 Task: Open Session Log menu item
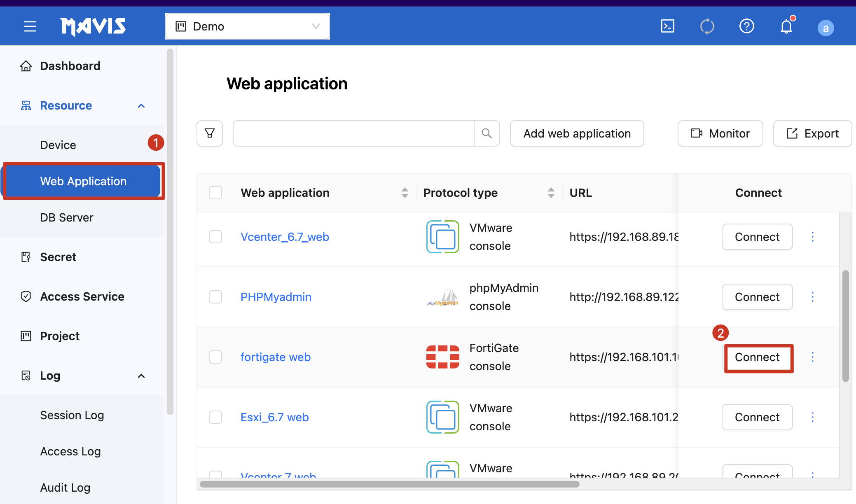coord(72,415)
